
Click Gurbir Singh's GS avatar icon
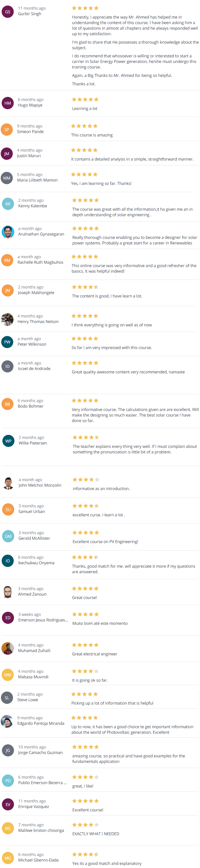(x=7, y=12)
